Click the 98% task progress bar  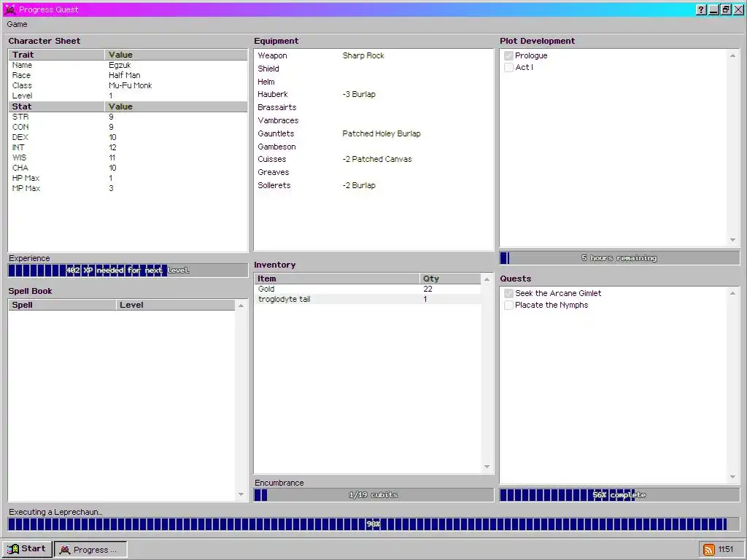click(x=373, y=524)
